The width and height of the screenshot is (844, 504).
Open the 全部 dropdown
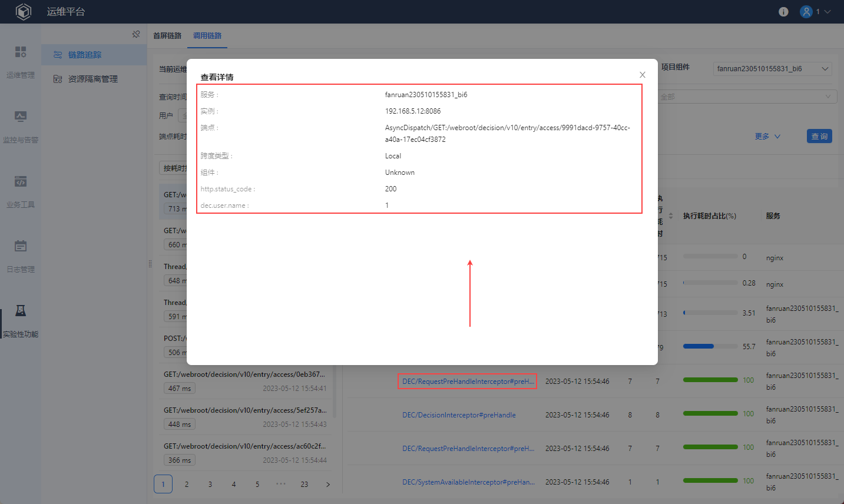pyautogui.click(x=746, y=97)
